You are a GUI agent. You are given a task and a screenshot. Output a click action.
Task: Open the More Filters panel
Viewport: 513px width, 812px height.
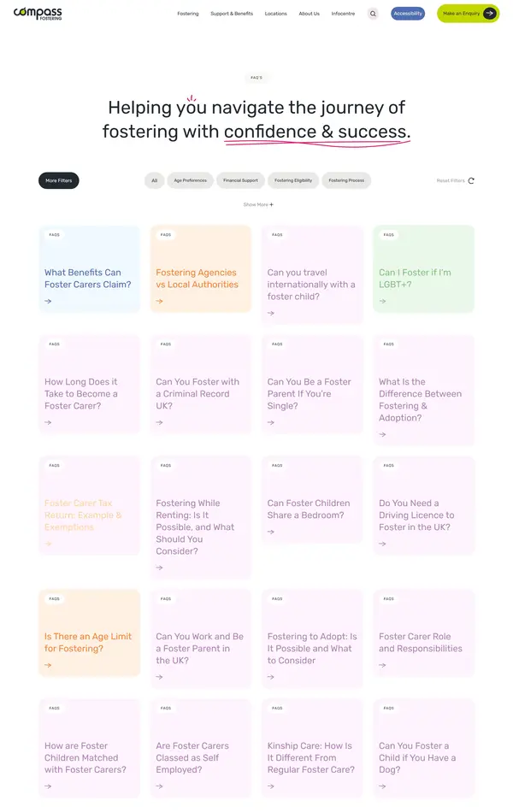59,180
